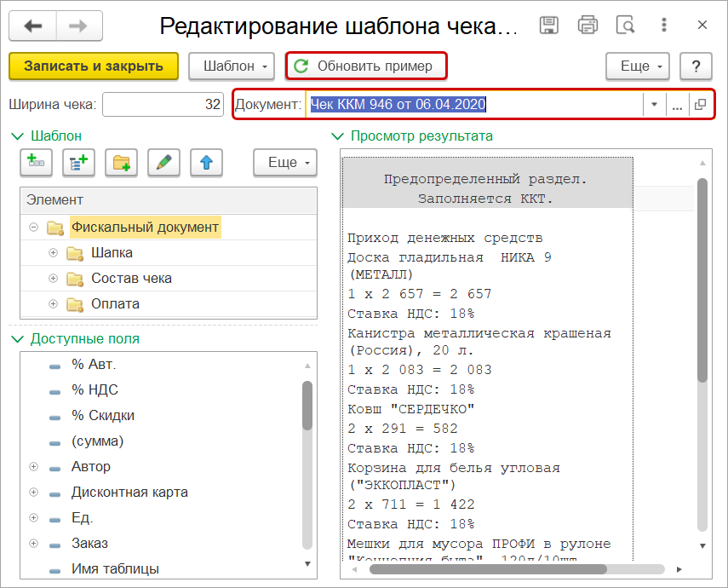The width and height of the screenshot is (728, 588).
Task: Click the preview scroll up arrow
Action: point(702,163)
